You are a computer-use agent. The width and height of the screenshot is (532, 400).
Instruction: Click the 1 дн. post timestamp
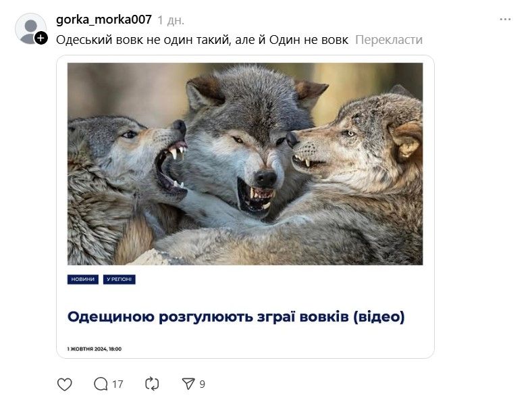[x=171, y=20]
